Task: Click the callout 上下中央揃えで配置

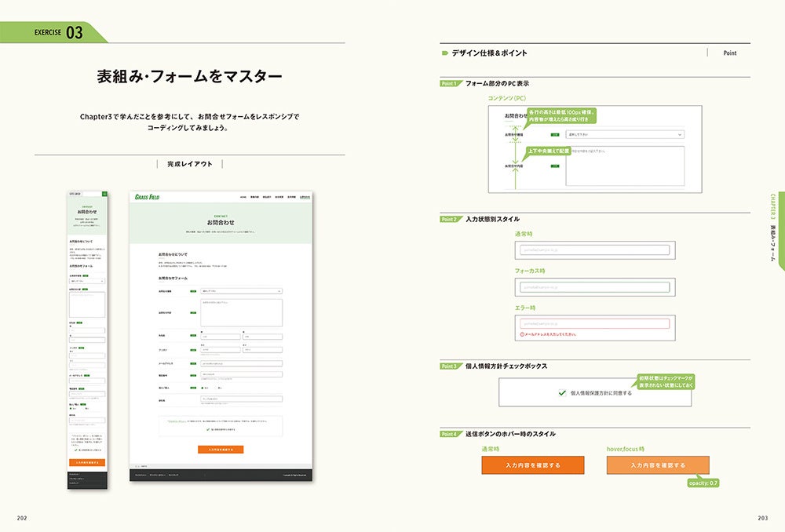Action: click(548, 151)
